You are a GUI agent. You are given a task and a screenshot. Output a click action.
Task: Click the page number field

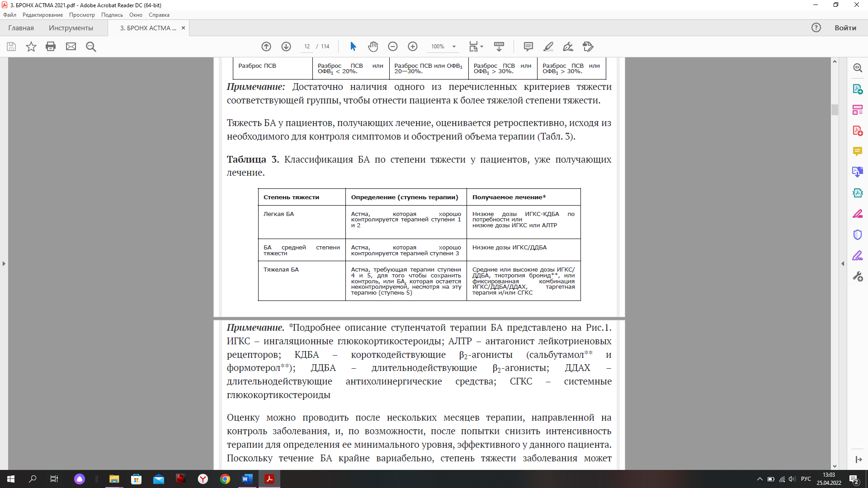pos(307,47)
